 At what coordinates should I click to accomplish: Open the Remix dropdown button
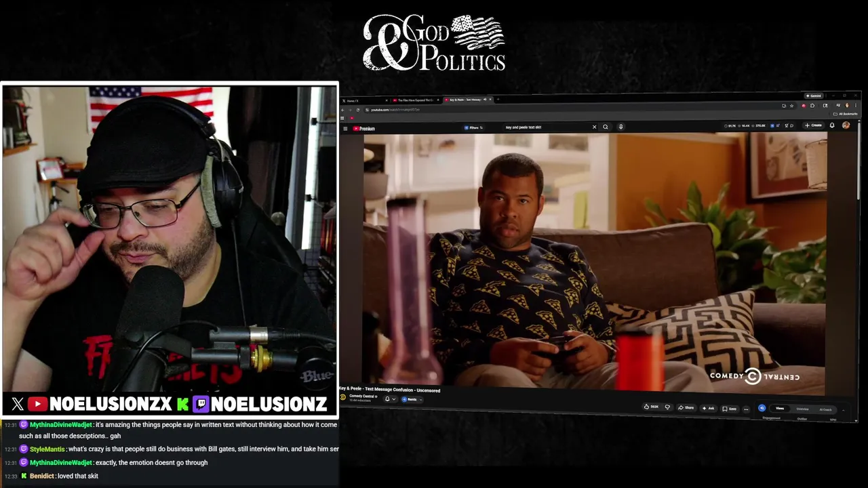pyautogui.click(x=411, y=399)
